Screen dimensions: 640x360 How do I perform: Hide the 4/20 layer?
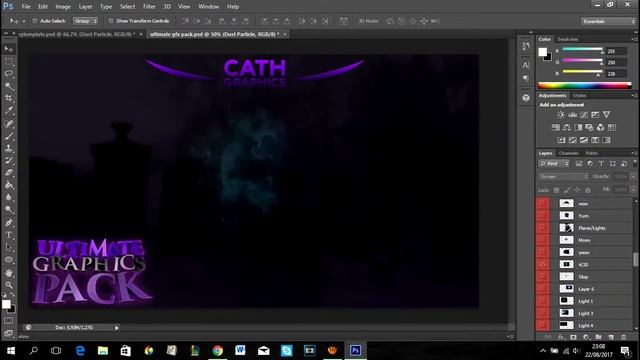(542, 264)
